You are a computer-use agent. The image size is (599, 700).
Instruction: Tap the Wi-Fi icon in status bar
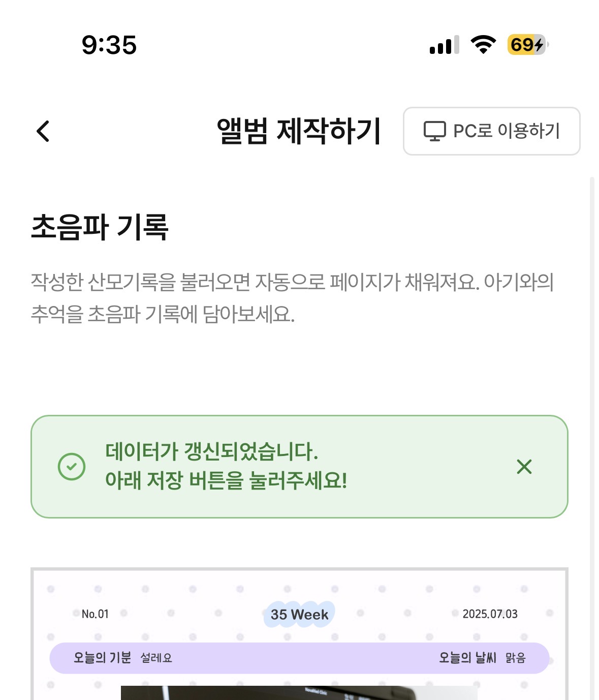coord(483,45)
